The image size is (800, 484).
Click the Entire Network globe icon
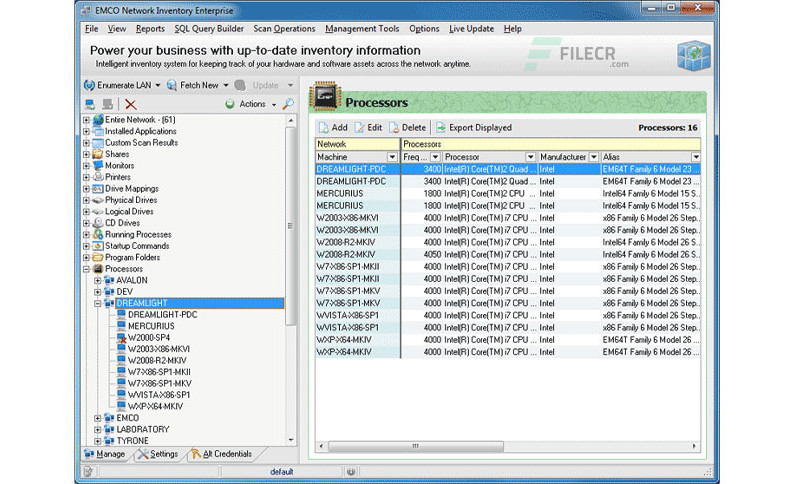click(x=98, y=120)
